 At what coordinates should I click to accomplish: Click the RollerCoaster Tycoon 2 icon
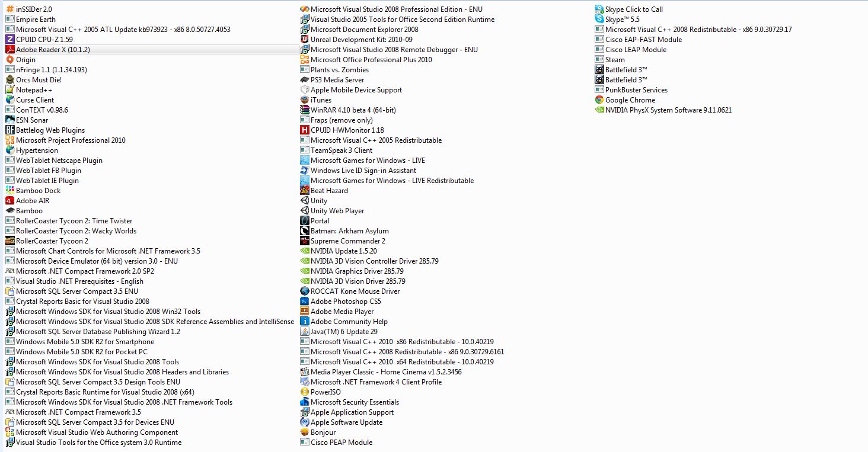point(10,241)
